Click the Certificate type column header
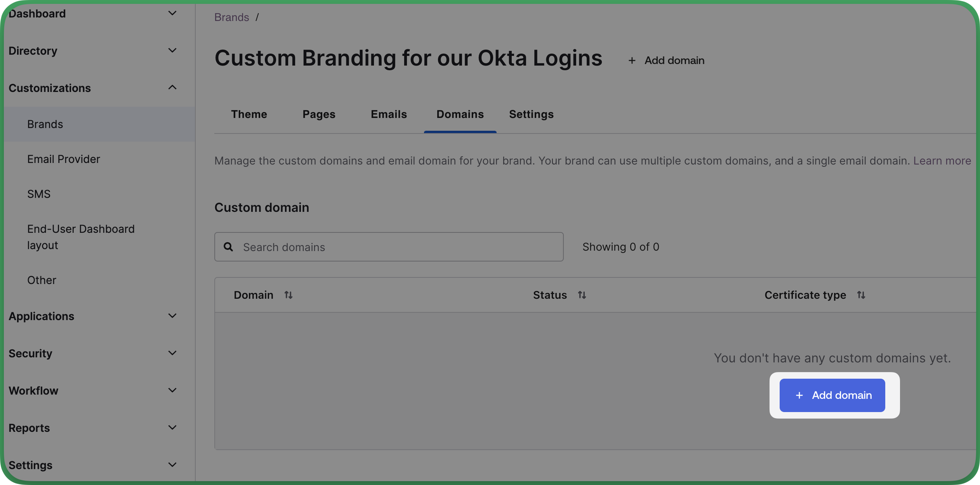Screen dimensions: 980x485 [805, 295]
